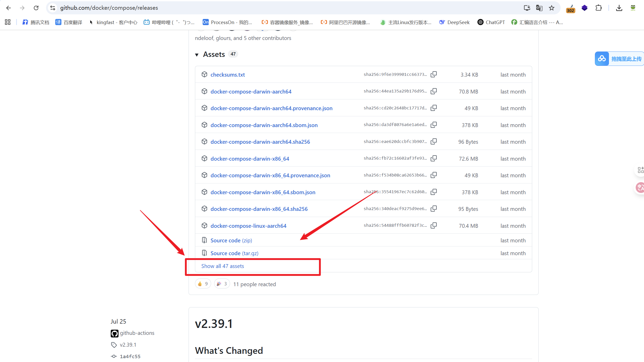Open site information icon in address bar
Screen dimensions: 644x362
[53, 8]
